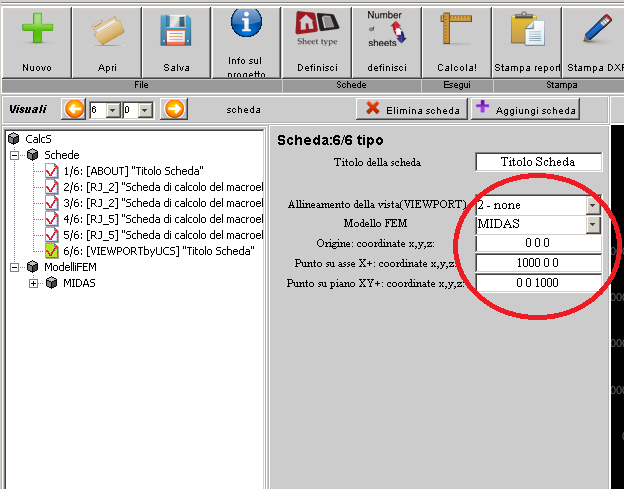Click the cube icon next to Schede
The image size is (624, 489).
pos(33,155)
